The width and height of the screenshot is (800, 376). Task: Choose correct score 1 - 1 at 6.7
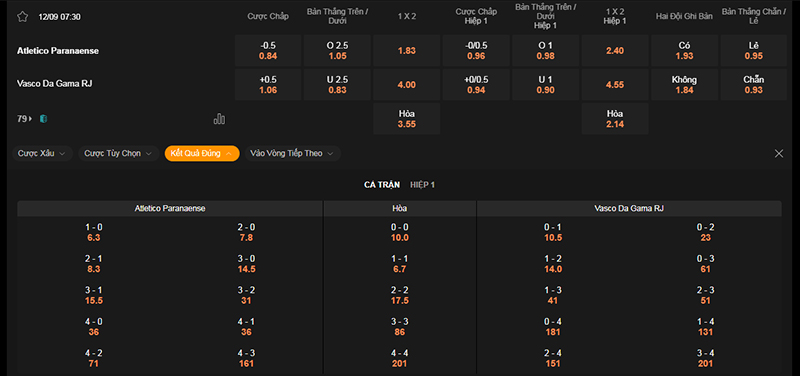(x=399, y=264)
